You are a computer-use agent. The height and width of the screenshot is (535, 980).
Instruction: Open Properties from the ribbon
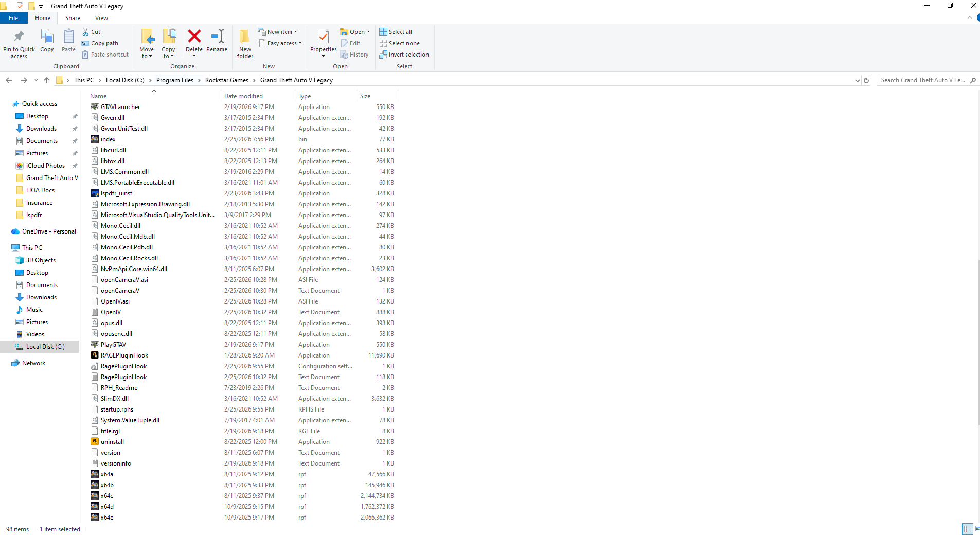pyautogui.click(x=323, y=44)
